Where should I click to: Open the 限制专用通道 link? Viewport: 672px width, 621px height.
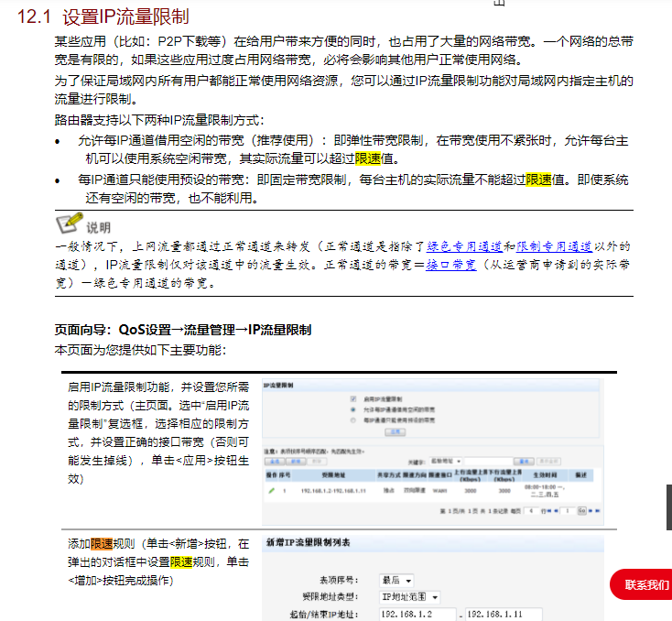(x=554, y=246)
